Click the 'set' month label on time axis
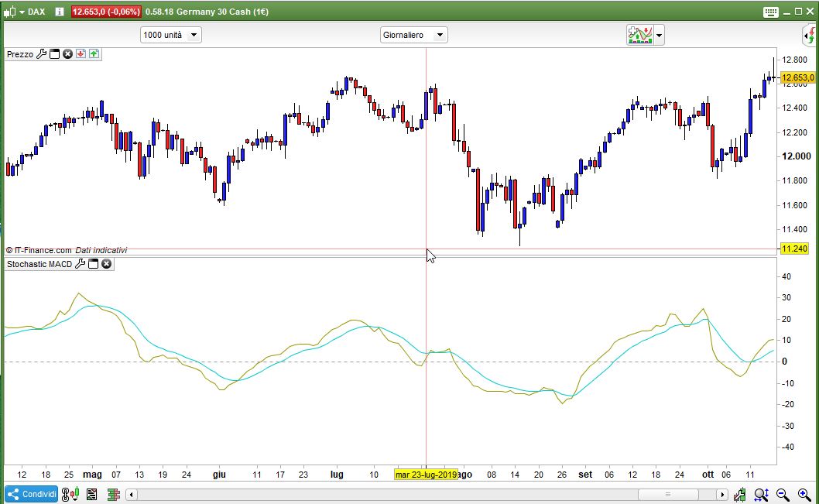Screen dimensions: 819x504 coord(585,475)
